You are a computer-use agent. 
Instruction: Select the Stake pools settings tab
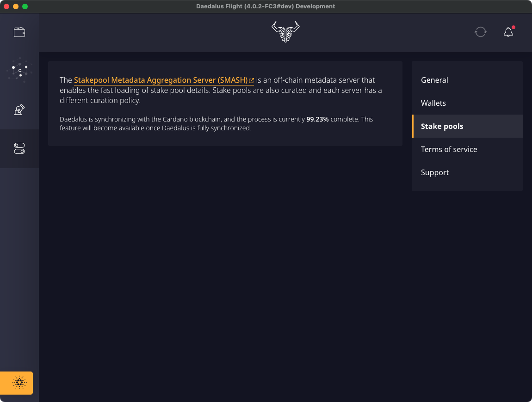click(467, 126)
